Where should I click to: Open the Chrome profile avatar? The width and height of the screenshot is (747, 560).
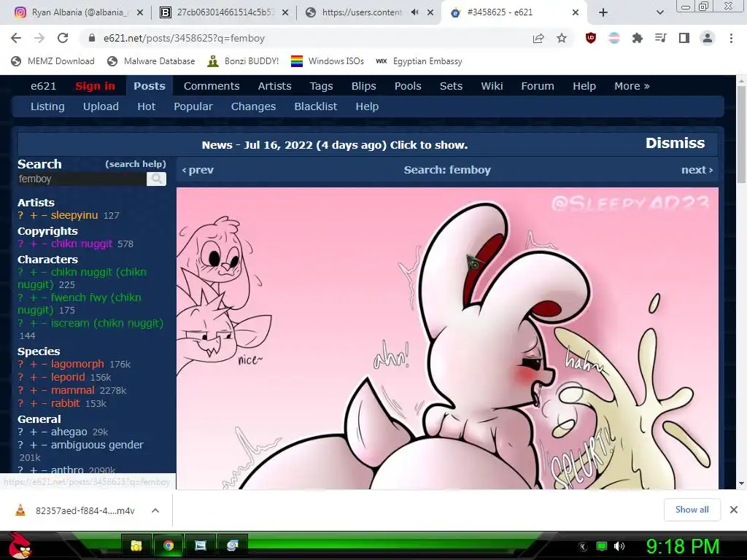click(x=708, y=38)
